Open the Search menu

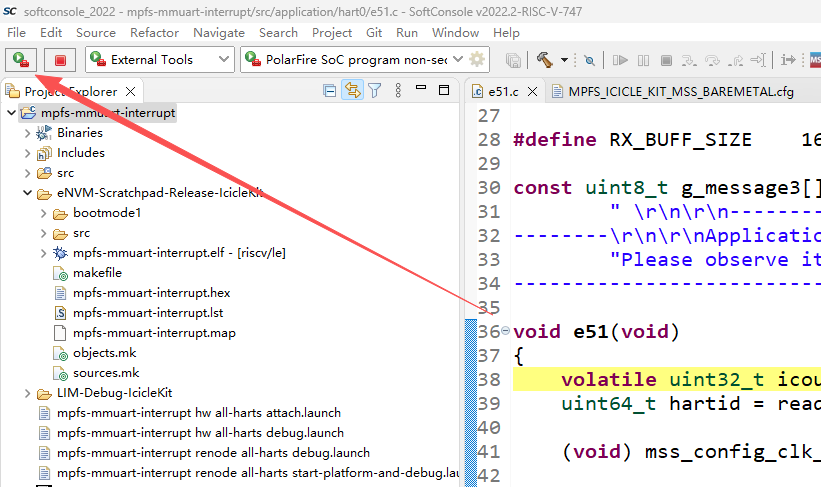click(278, 32)
